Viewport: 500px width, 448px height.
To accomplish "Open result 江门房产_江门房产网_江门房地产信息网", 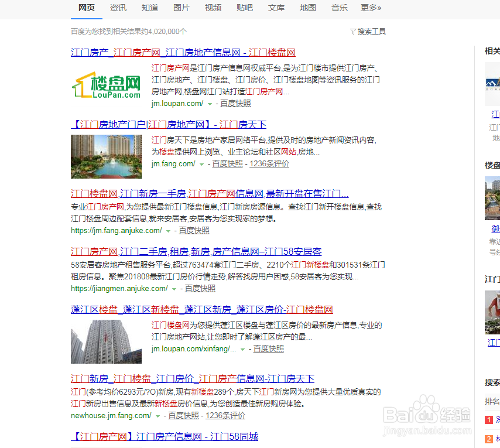I will [x=183, y=52].
